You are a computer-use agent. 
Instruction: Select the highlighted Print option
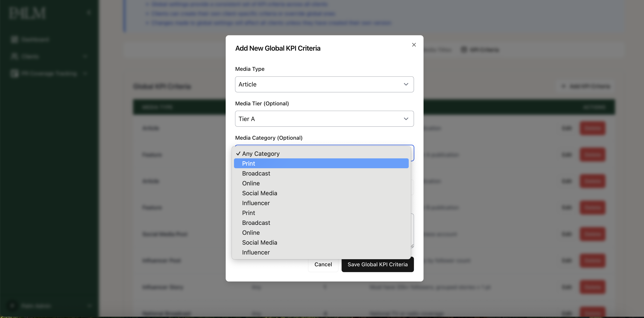pos(321,163)
